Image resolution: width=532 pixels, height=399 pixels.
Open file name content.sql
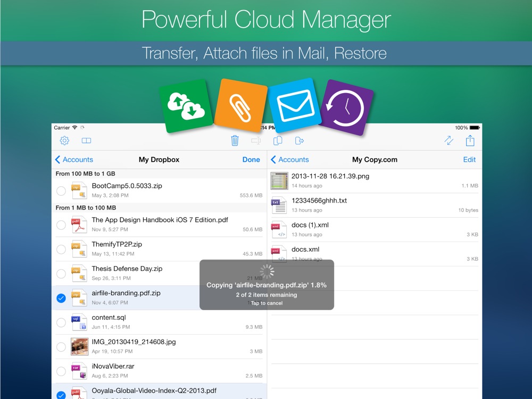[109, 318]
